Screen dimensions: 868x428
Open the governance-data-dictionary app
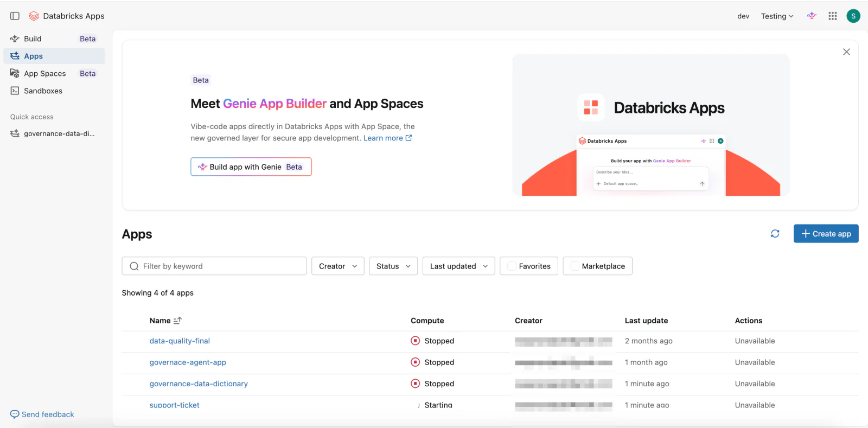click(199, 384)
